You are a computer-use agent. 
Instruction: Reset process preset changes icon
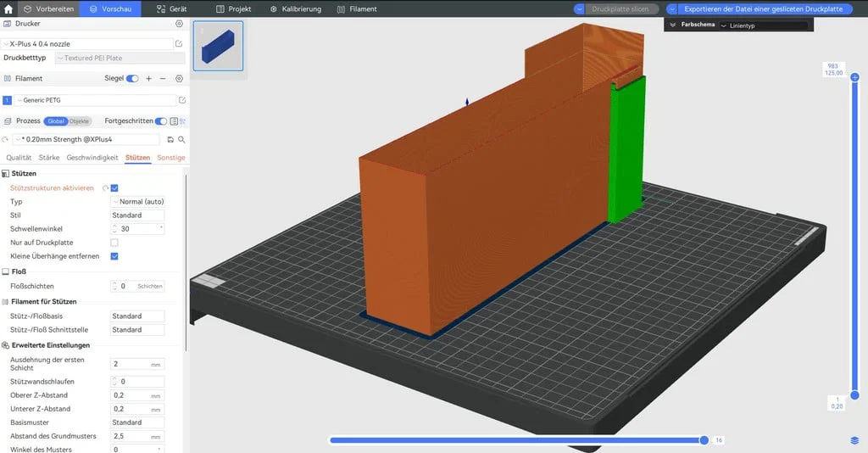pos(5,140)
